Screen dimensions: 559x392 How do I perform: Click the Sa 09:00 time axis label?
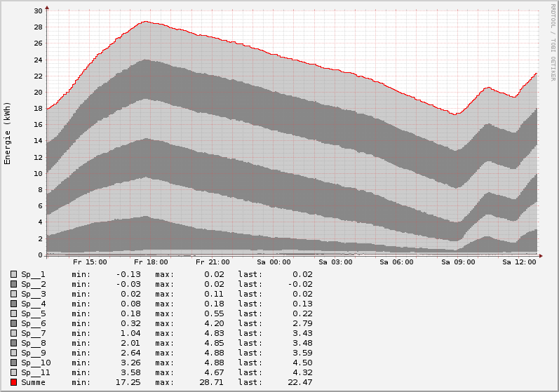click(x=459, y=262)
